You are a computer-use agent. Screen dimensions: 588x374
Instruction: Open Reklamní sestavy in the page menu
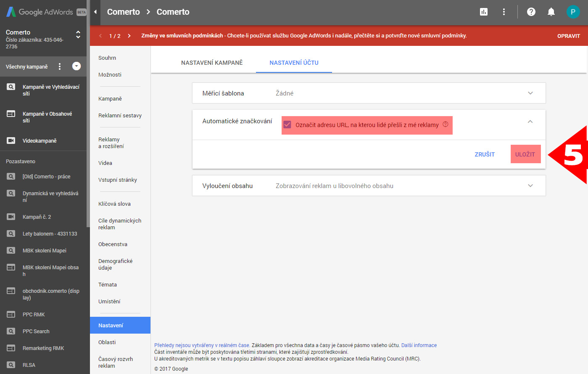coord(120,115)
